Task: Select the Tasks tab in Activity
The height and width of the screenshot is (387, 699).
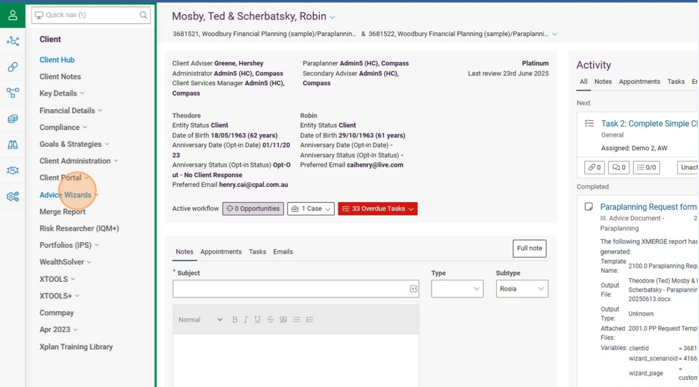Action: (676, 82)
